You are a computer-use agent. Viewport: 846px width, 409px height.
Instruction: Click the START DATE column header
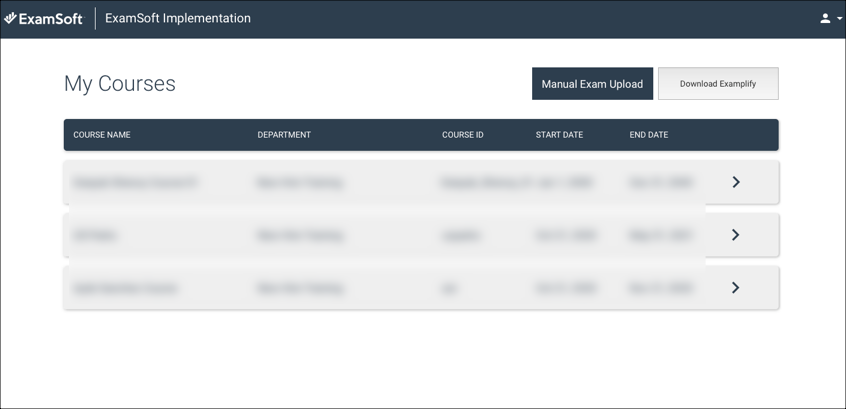click(560, 135)
